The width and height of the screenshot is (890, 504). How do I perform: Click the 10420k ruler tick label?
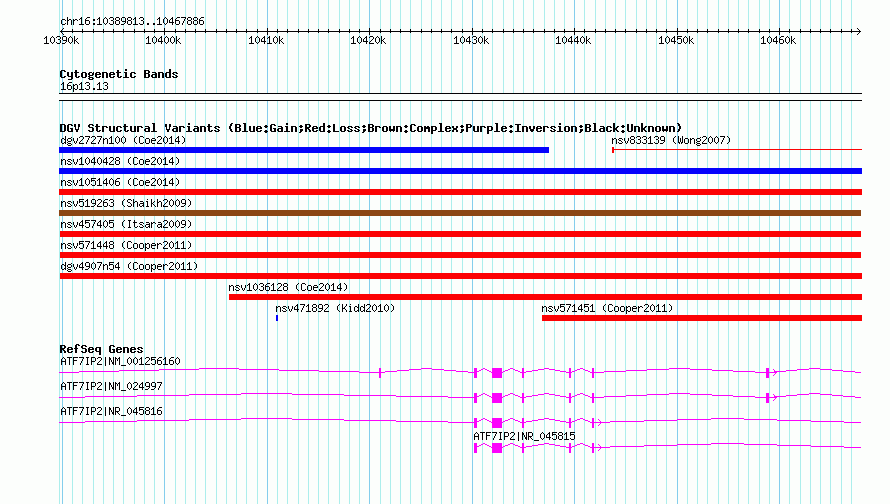pyautogui.click(x=368, y=40)
